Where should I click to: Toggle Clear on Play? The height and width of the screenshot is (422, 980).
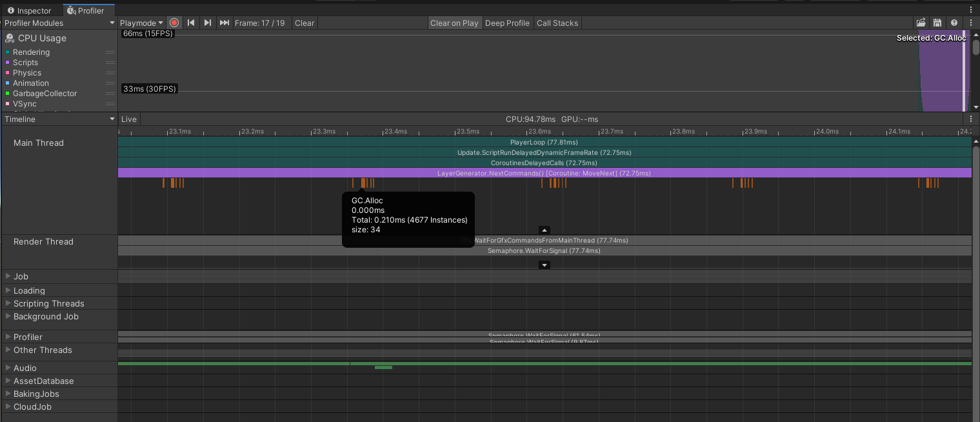coord(455,23)
